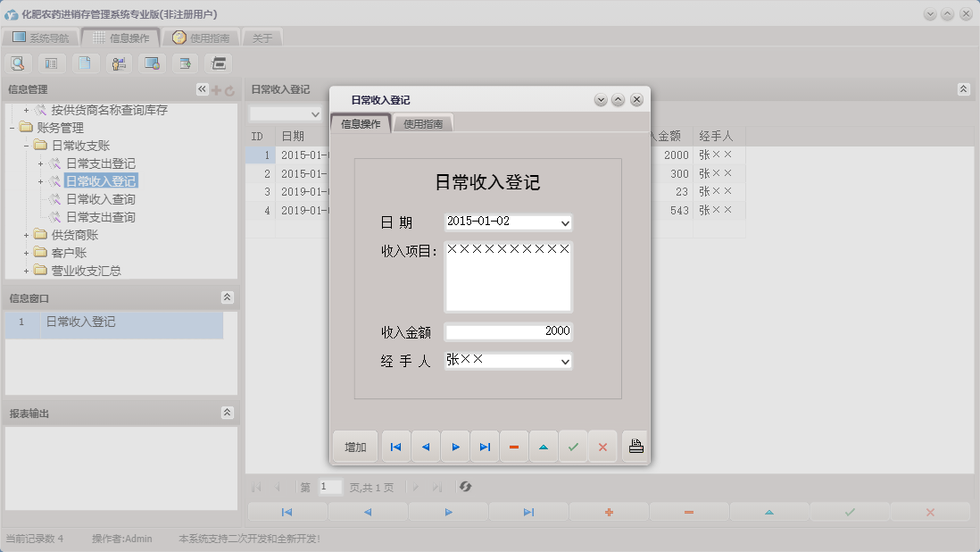The image size is (980, 552).
Task: Click the new document icon in the toolbar
Action: tap(83, 63)
